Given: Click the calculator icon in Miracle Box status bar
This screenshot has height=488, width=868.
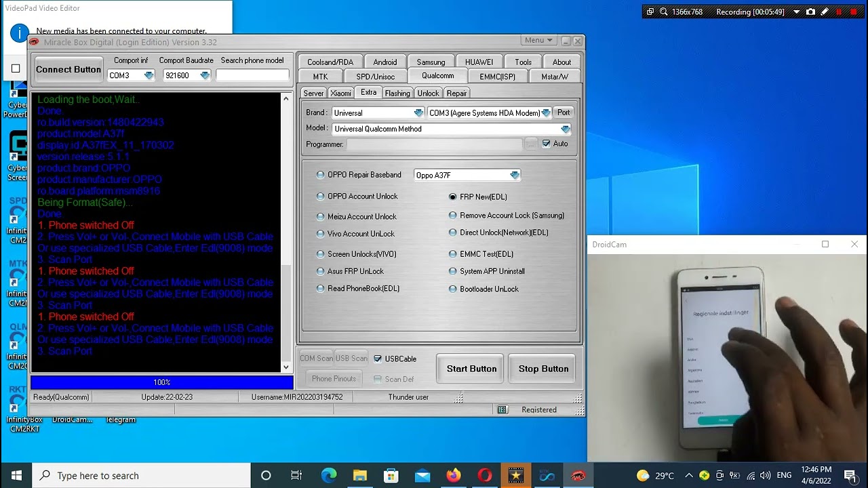Looking at the screenshot, I should coord(502,409).
